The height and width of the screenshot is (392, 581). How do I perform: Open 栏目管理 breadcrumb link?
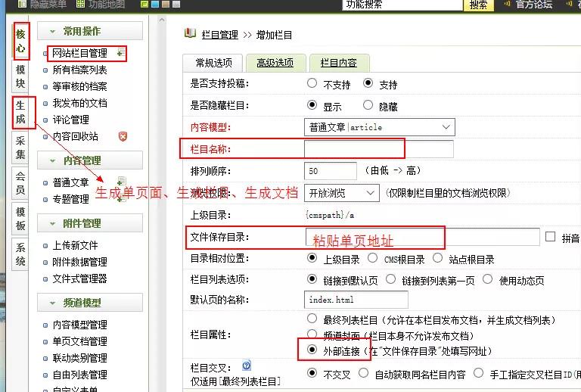(x=219, y=35)
